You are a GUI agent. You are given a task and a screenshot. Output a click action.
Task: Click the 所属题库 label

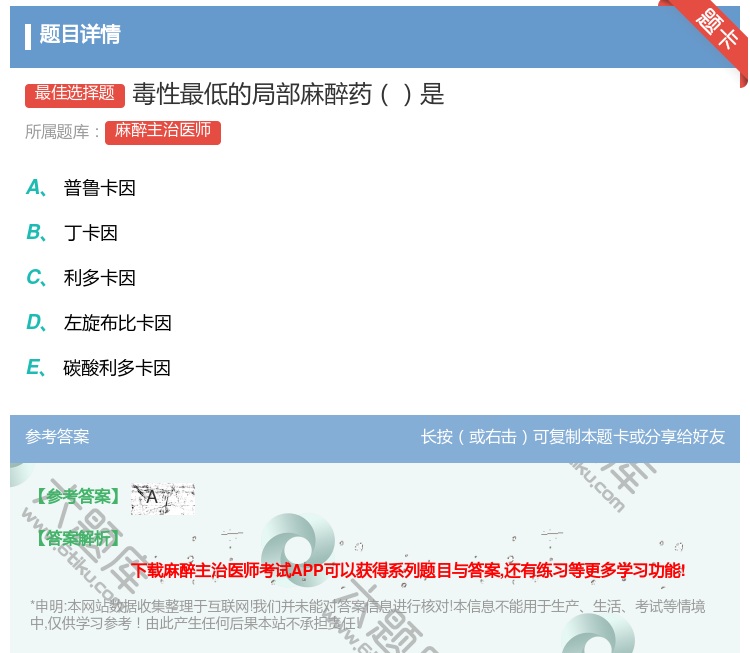coord(62,132)
